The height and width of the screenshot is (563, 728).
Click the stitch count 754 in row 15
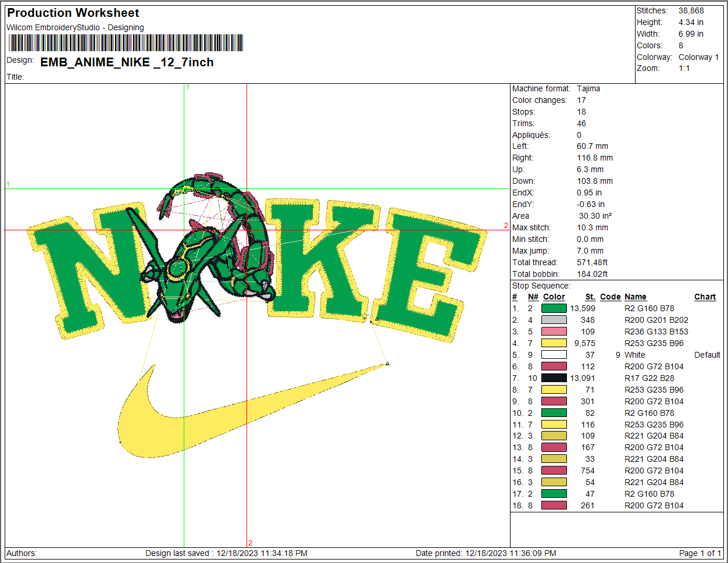588,471
